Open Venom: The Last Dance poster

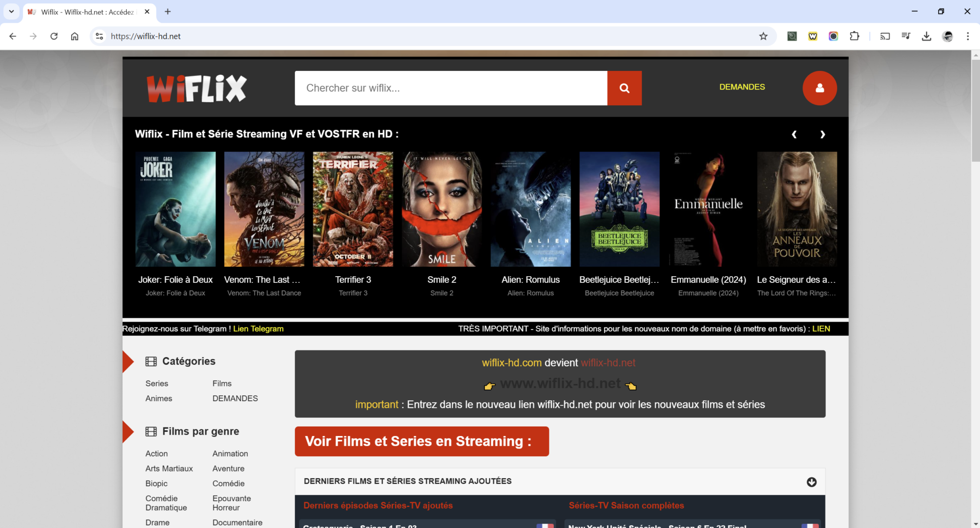(x=264, y=209)
